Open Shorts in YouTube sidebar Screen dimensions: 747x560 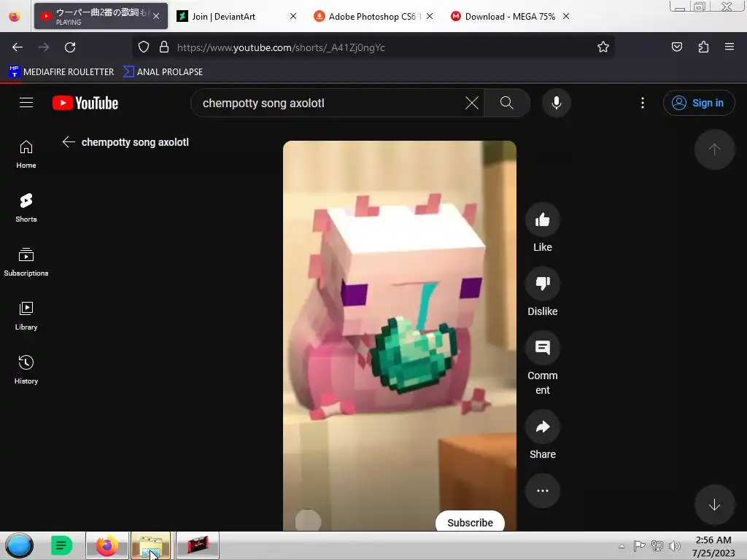tap(26, 208)
